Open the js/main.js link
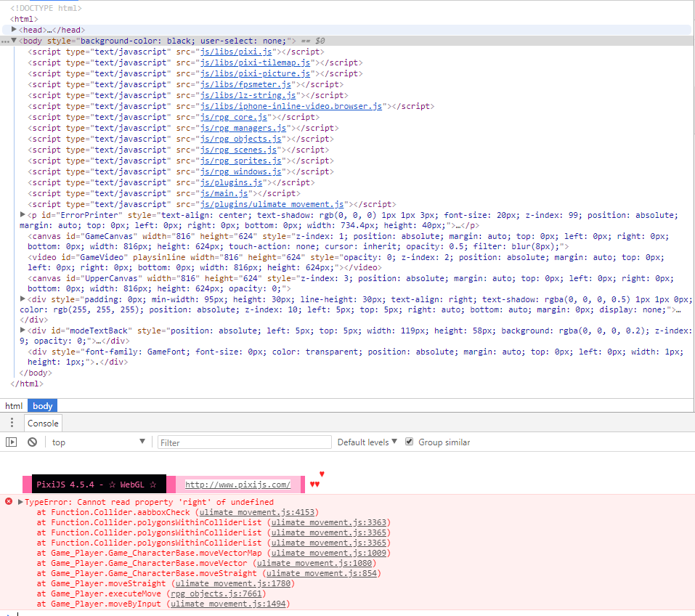This screenshot has height=616, width=695. (x=224, y=193)
